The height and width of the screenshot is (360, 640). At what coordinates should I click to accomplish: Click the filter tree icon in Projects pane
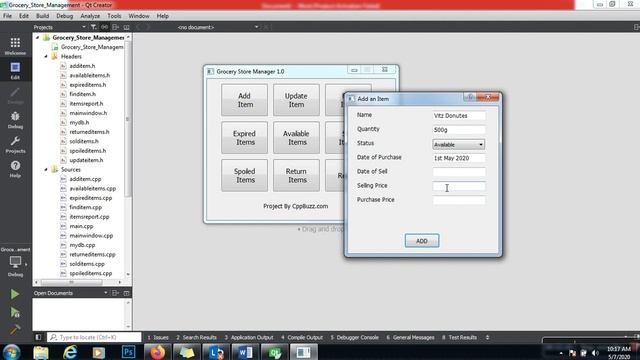93,27
